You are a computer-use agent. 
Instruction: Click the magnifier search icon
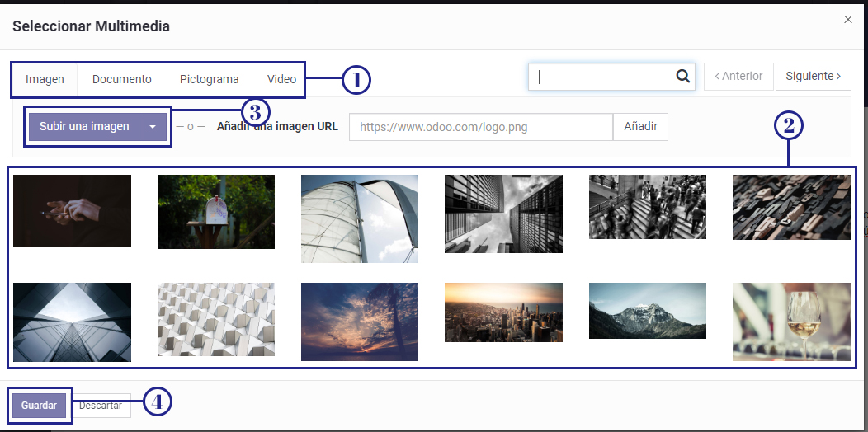(683, 77)
